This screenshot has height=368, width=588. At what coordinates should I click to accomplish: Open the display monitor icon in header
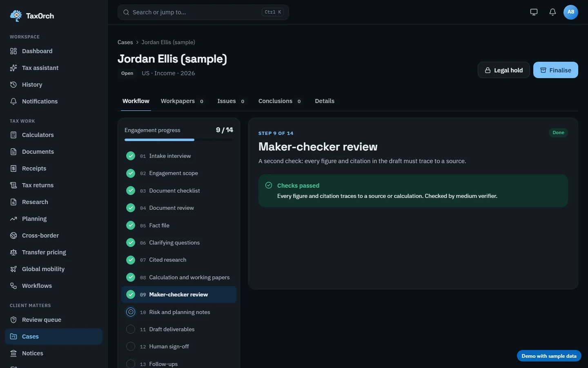tap(534, 12)
